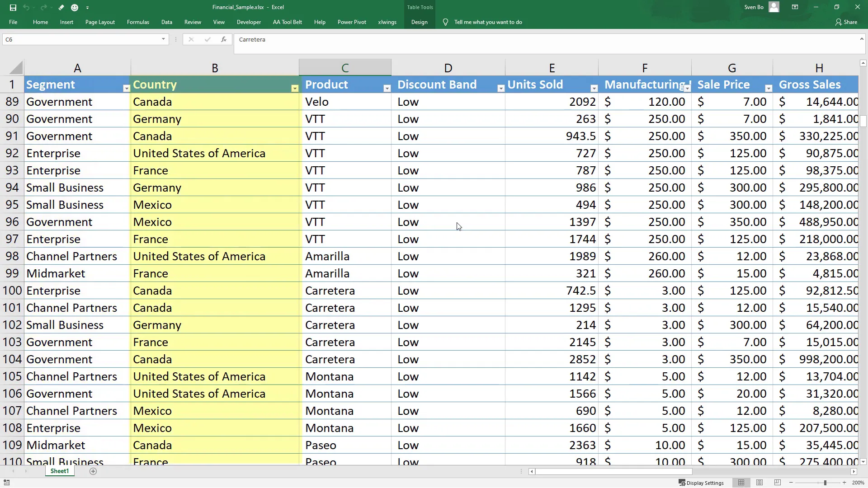
Task: Add a new sheet with the plus button
Action: pyautogui.click(x=93, y=471)
